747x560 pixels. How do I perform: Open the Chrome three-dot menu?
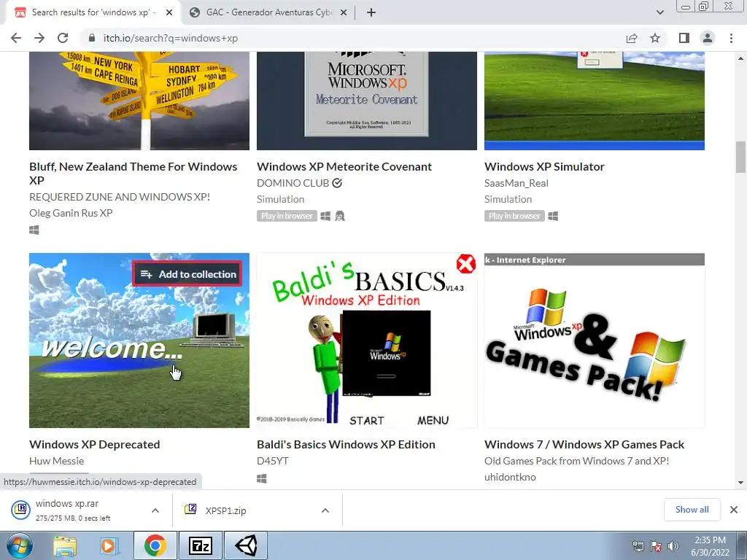pos(731,38)
